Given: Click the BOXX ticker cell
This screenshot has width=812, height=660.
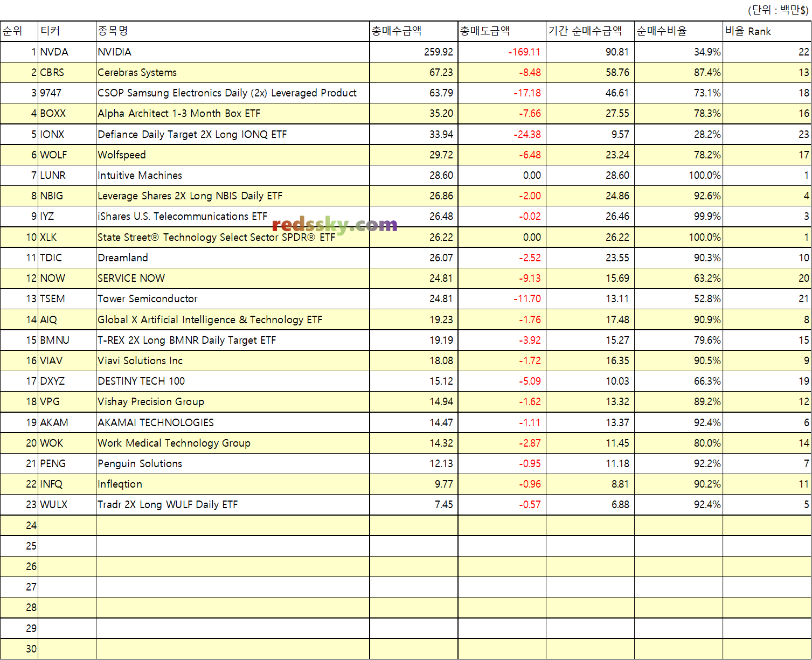Looking at the screenshot, I should coord(67,113).
